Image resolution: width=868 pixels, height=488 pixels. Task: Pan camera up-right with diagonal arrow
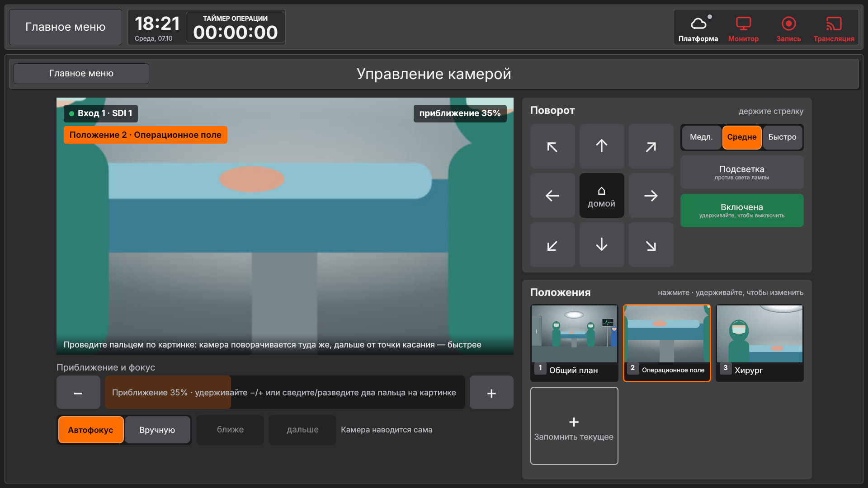[651, 146]
